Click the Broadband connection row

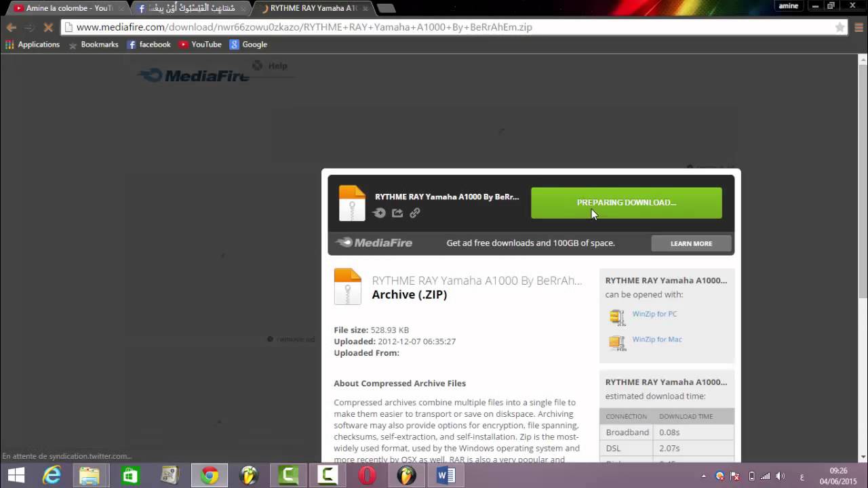tap(667, 432)
